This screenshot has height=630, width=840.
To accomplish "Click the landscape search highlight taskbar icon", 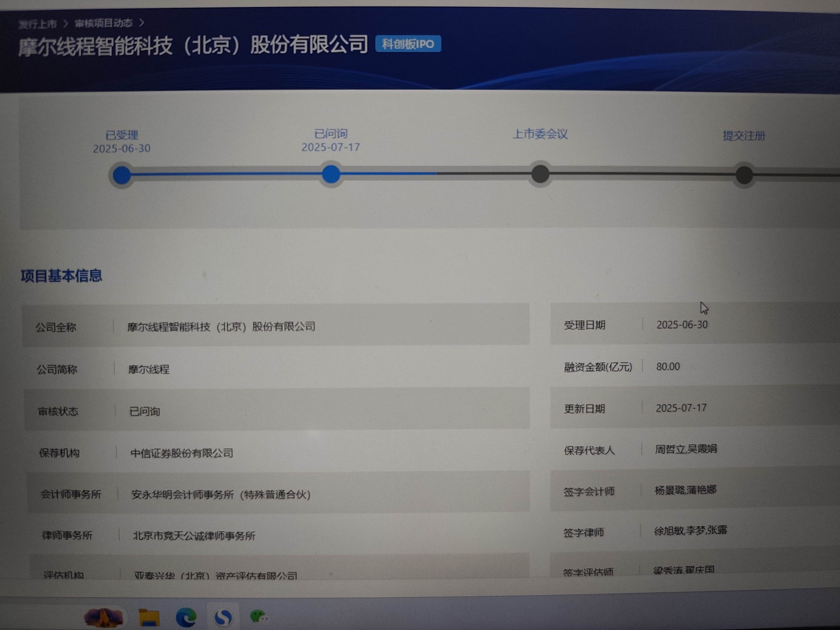I will click(x=104, y=617).
